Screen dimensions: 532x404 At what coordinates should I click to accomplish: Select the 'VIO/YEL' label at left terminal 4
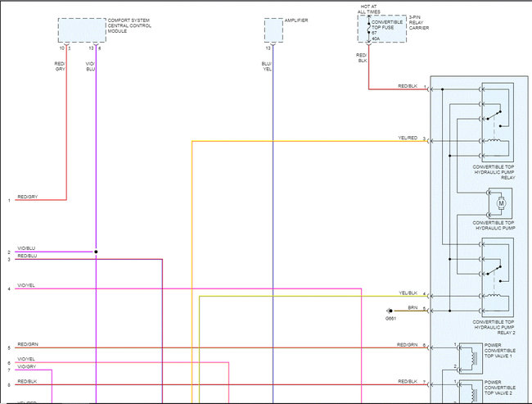(x=26, y=285)
